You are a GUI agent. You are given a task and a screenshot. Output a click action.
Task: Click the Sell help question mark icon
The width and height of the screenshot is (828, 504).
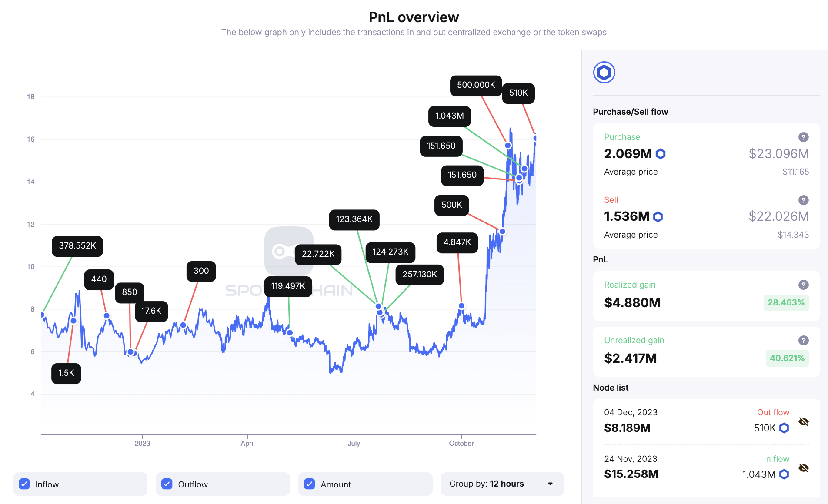(803, 200)
